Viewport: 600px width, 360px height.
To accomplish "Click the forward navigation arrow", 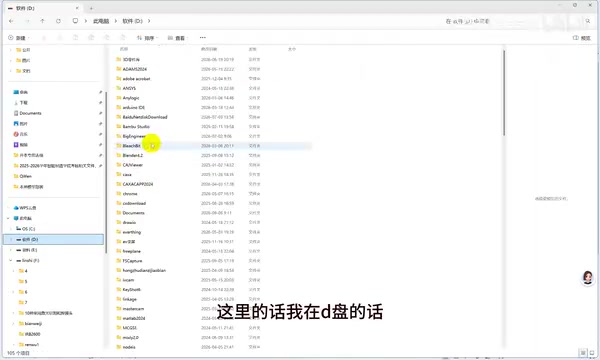I will tap(27, 21).
